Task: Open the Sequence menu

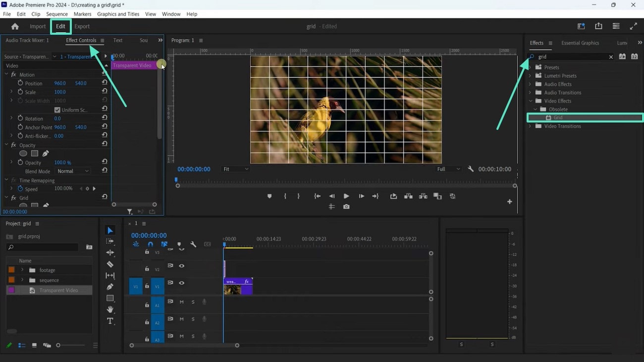Action: point(57,14)
